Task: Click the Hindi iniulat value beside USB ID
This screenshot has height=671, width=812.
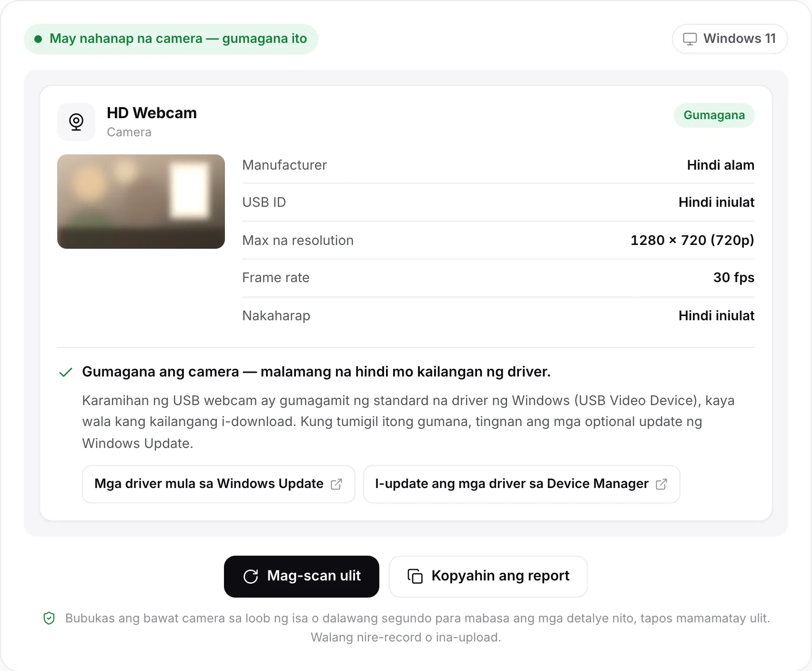Action: click(x=716, y=202)
